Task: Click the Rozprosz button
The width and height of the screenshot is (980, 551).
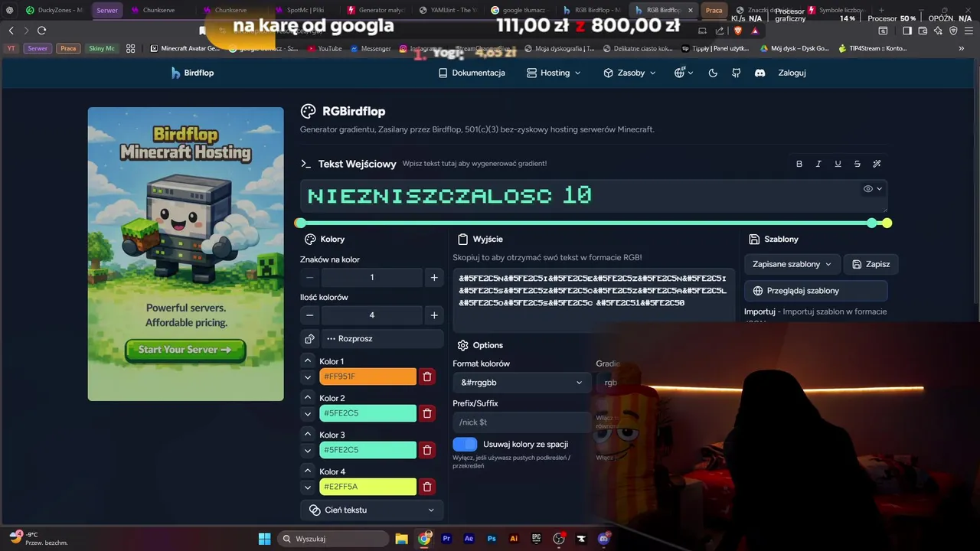Action: pyautogui.click(x=382, y=338)
